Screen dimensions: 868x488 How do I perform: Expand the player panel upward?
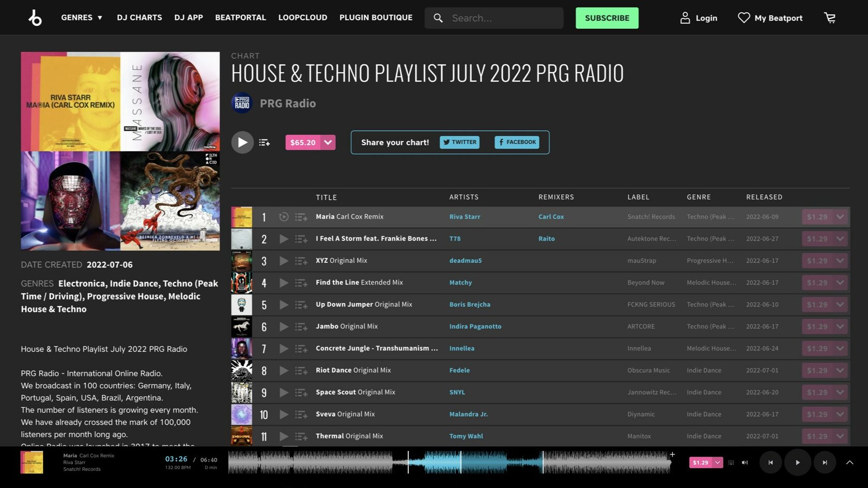pyautogui.click(x=849, y=463)
